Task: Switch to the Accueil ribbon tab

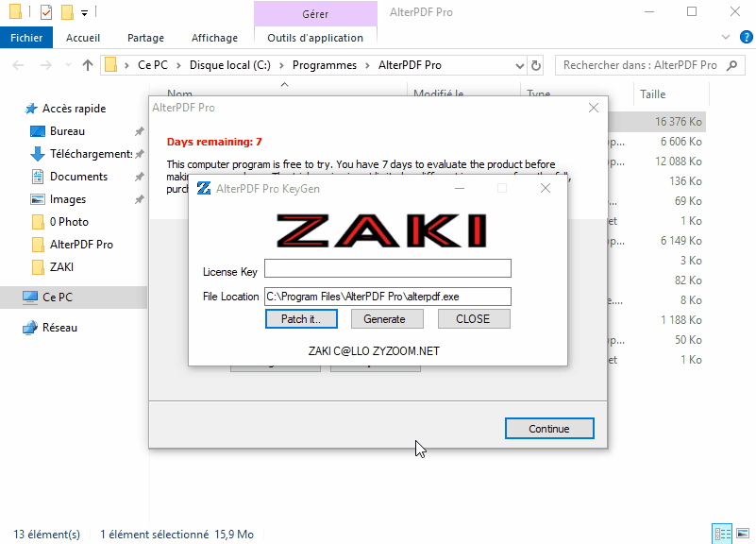Action: (x=83, y=38)
